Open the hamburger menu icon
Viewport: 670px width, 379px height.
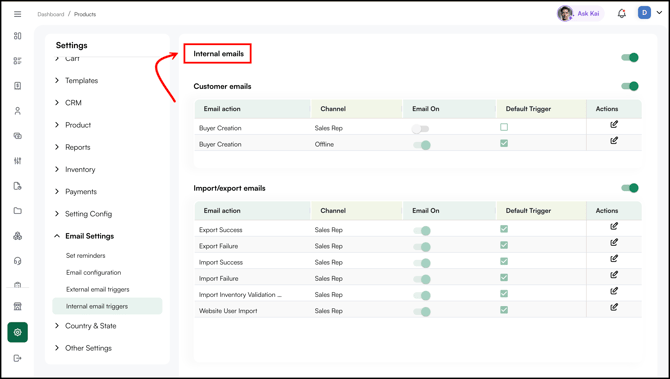pyautogui.click(x=18, y=14)
